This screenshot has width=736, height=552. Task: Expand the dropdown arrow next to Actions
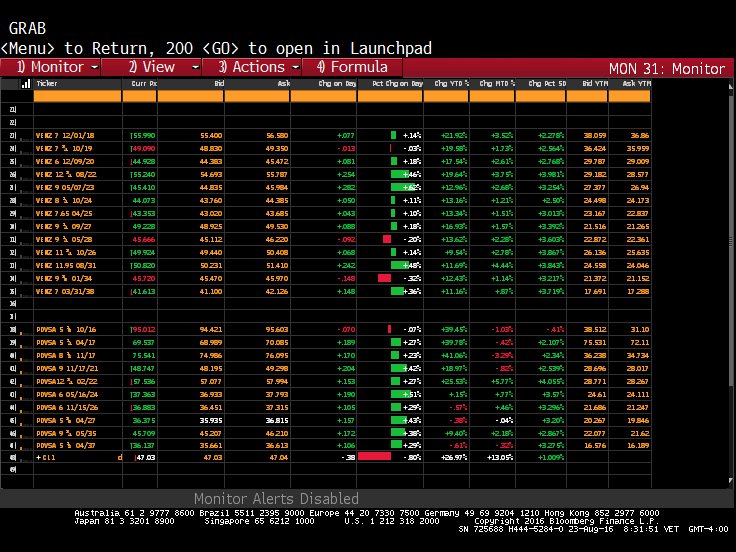pyautogui.click(x=296, y=68)
